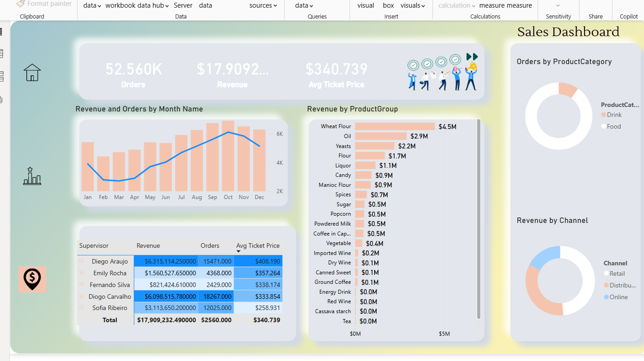Open the workbook data hub dropdown

point(137,5)
